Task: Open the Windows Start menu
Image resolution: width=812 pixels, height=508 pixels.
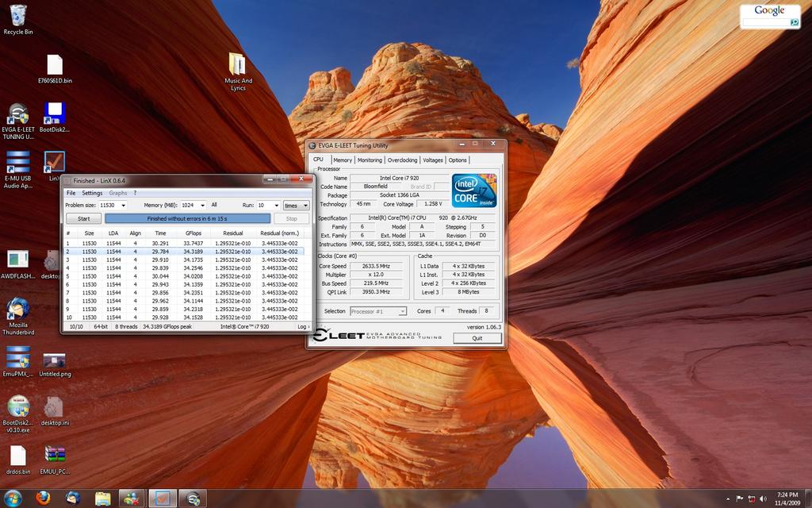Action: [x=13, y=498]
